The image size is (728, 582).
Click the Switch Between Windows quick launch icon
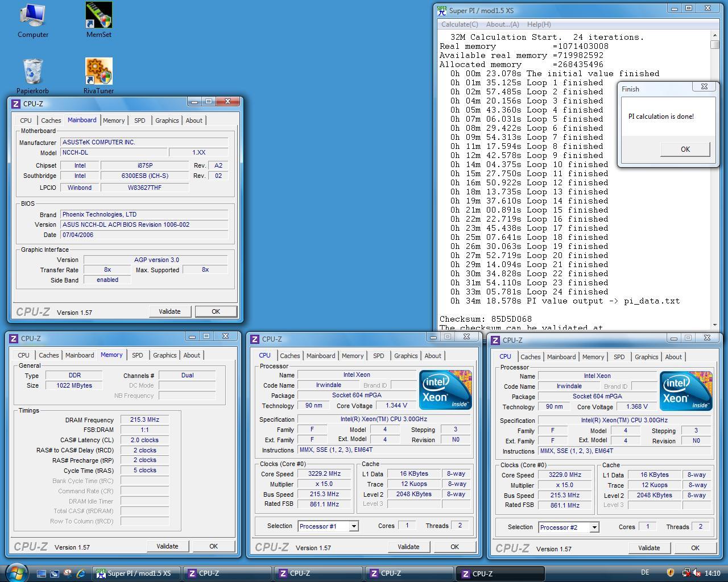55,573
